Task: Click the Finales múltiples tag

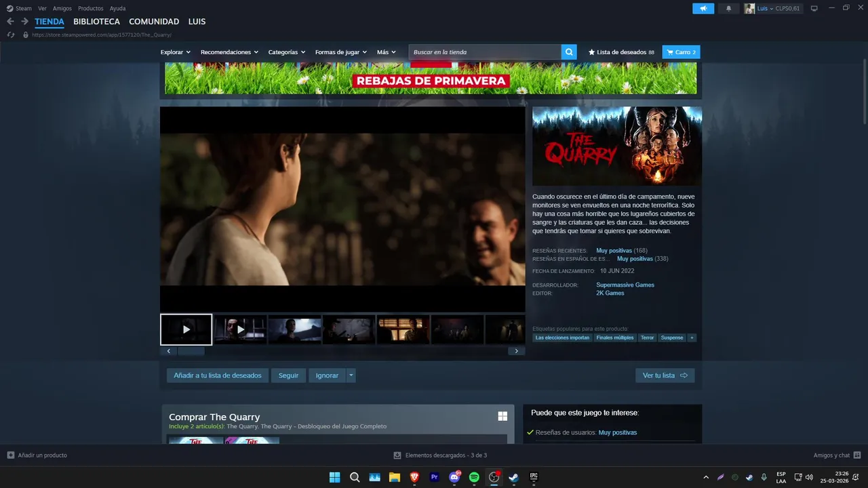Action: click(615, 338)
